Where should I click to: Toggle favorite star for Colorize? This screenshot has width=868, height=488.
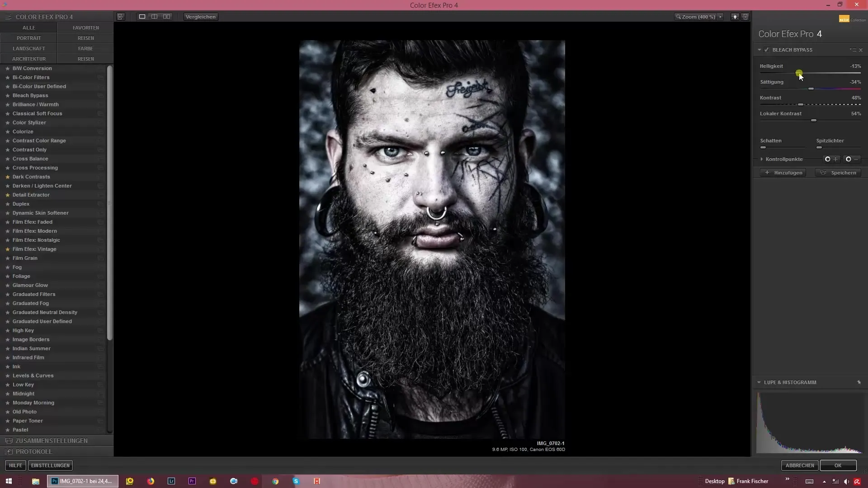tap(7, 131)
